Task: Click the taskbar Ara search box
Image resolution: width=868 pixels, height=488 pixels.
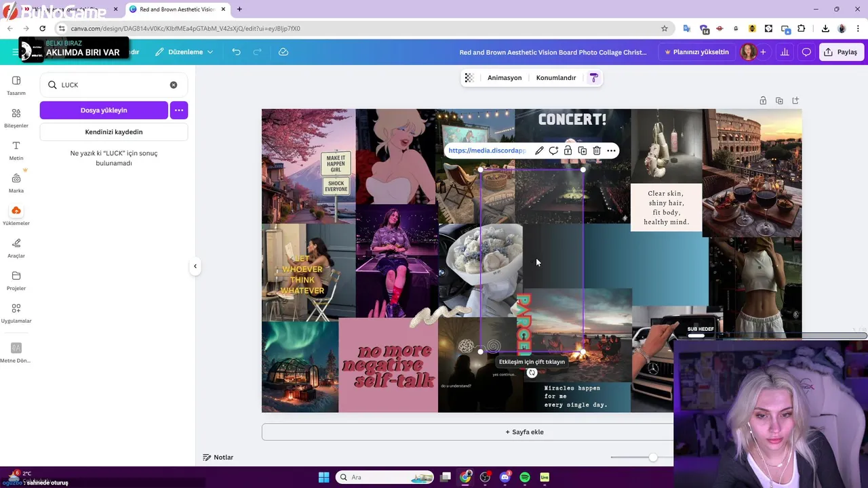Action: point(384,477)
